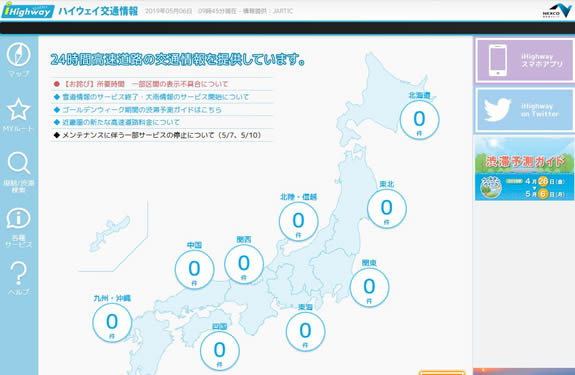Select the 九州・沖縄 region circle
575x375 pixels.
pos(112,323)
